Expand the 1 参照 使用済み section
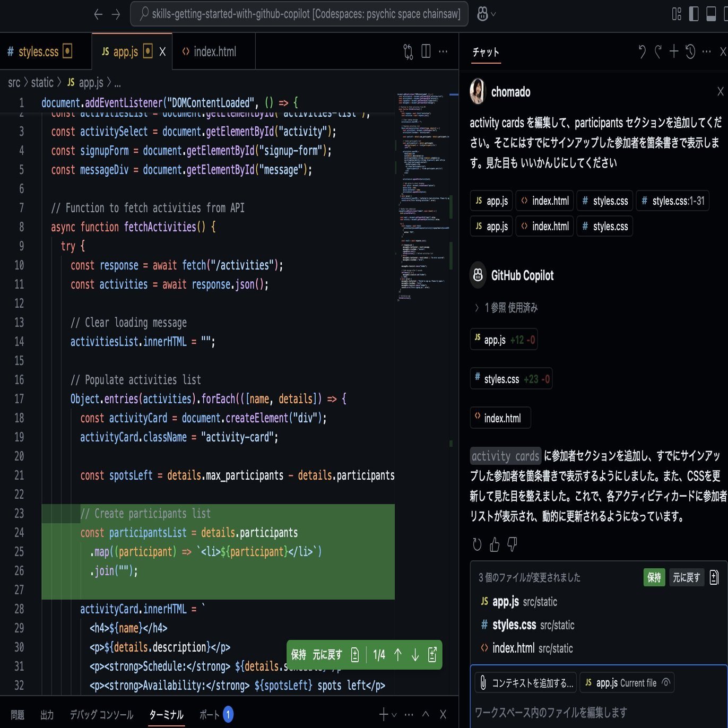The height and width of the screenshot is (728, 728). pyautogui.click(x=506, y=307)
